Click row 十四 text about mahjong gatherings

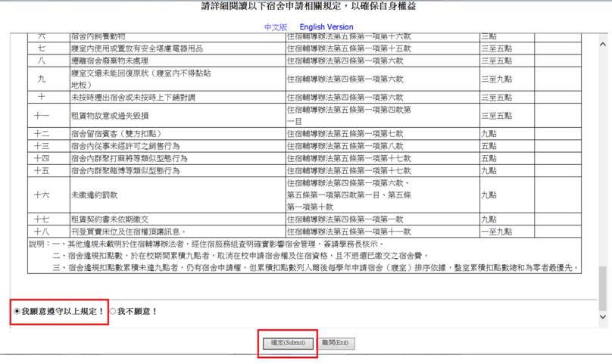click(125, 158)
